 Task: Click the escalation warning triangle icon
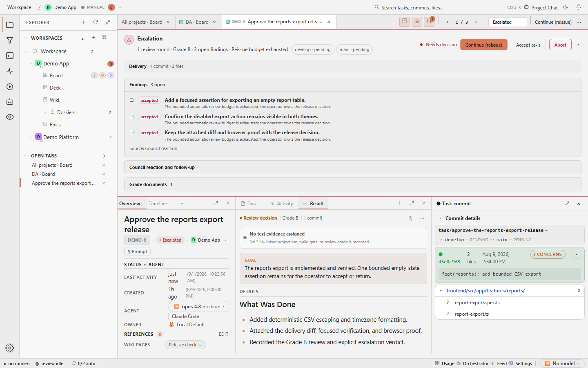pos(129,40)
